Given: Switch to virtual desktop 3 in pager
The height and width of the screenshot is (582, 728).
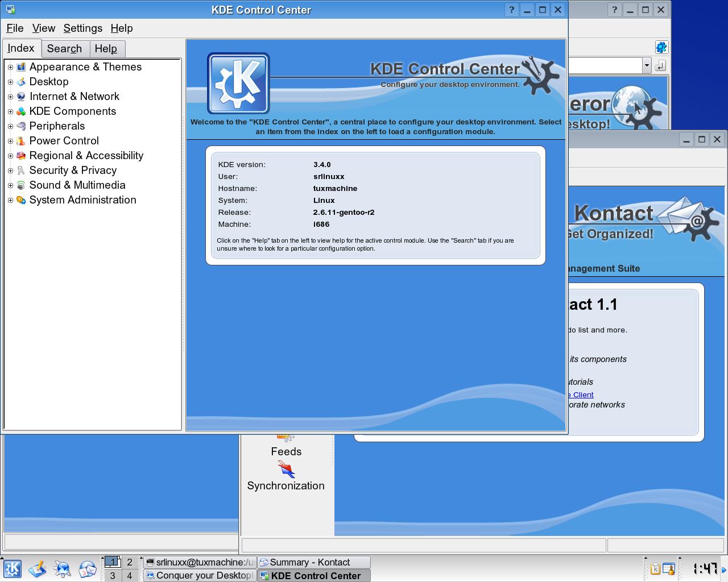Looking at the screenshot, I should point(113,576).
